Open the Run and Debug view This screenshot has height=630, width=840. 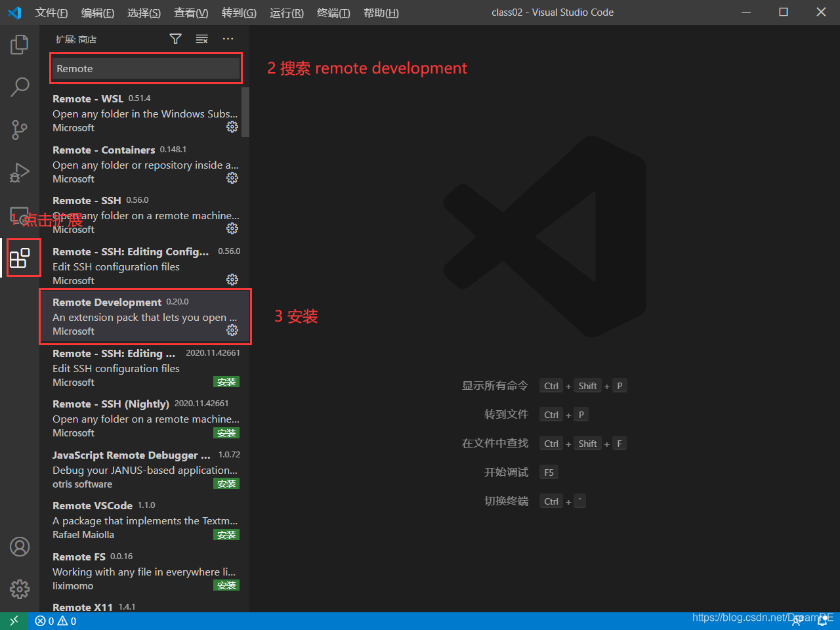pos(19,172)
